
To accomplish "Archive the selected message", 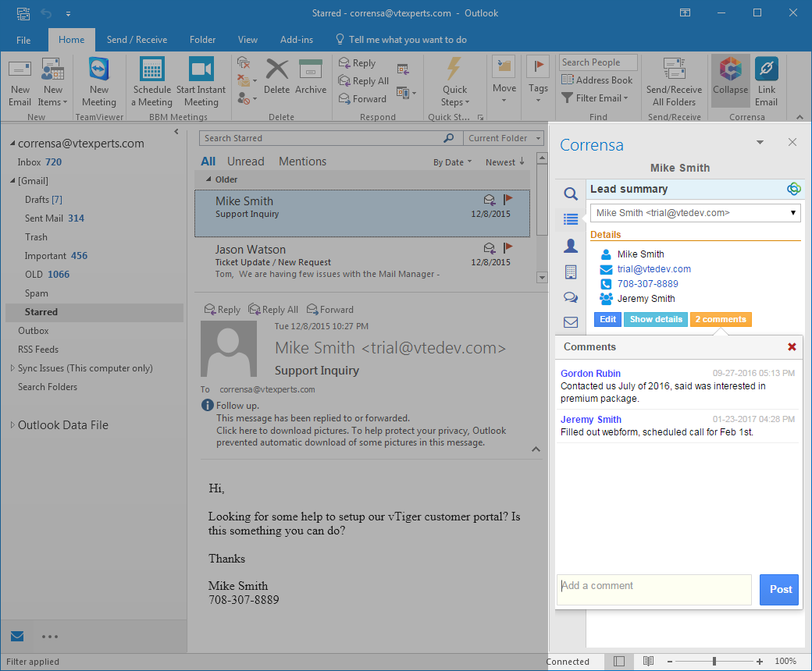I will (x=311, y=76).
